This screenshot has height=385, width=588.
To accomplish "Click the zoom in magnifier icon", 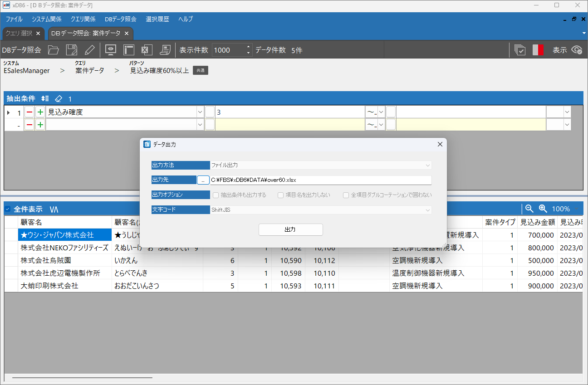I will [543, 209].
